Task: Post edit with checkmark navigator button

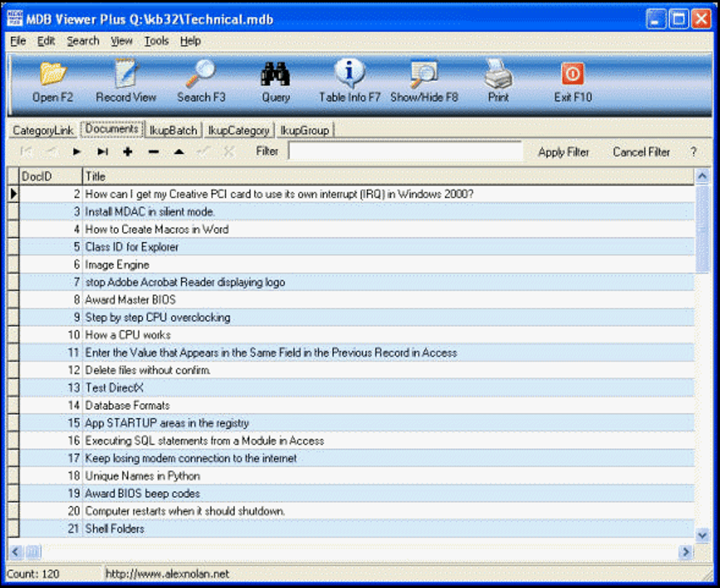Action: tap(204, 152)
